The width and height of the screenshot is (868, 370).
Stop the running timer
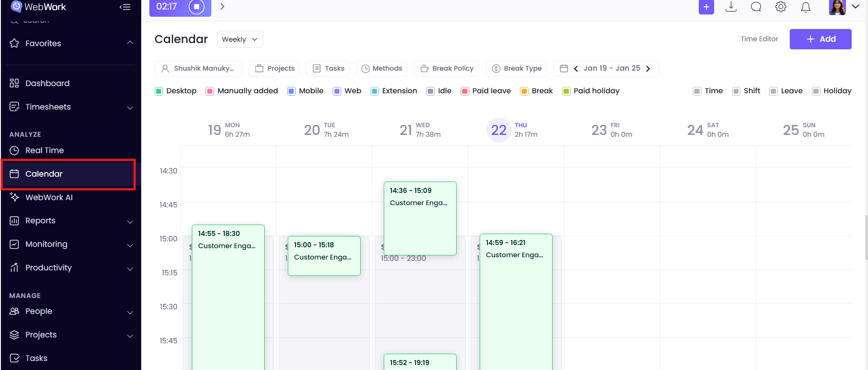click(x=196, y=7)
